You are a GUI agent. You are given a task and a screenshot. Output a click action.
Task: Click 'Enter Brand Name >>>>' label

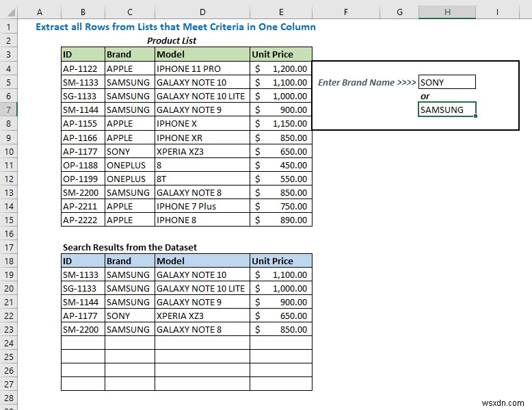(367, 82)
